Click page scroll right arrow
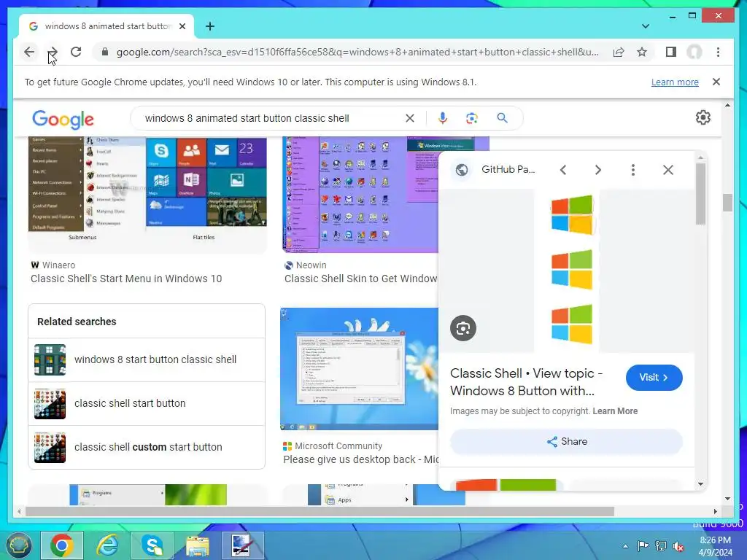747x560 pixels. (715, 511)
